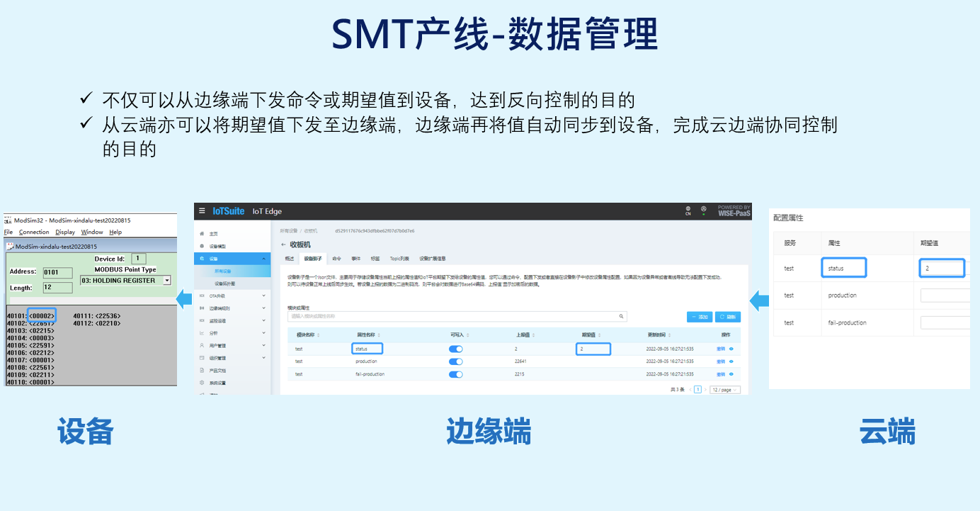
Task: Go to previous page arrow in pagination
Action: pyautogui.click(x=690, y=390)
